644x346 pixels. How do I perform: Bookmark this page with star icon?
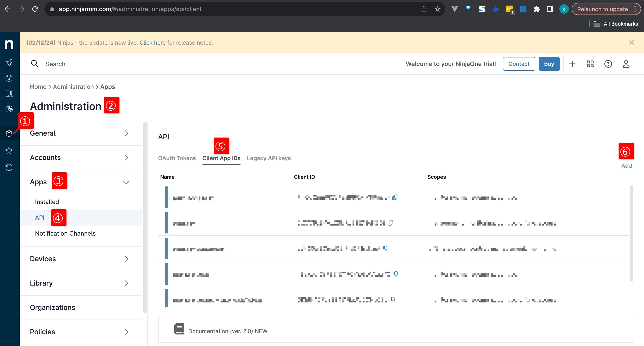pos(438,9)
